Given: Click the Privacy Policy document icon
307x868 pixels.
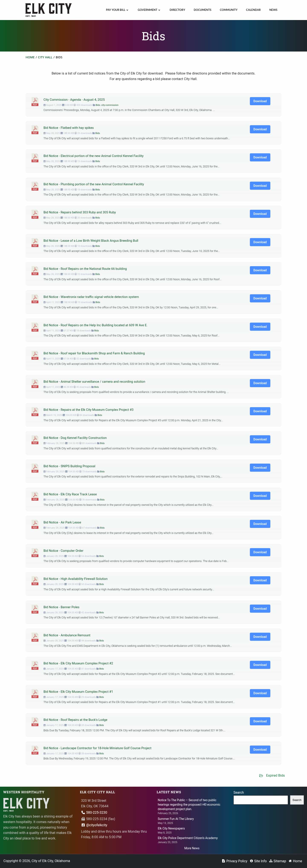Looking at the screenshot, I should point(223,861).
